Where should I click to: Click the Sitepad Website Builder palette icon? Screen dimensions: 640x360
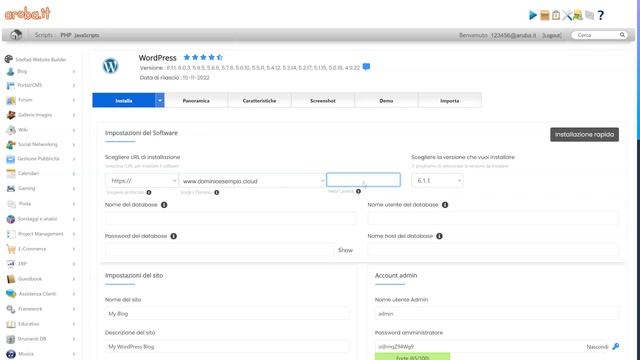9,59
